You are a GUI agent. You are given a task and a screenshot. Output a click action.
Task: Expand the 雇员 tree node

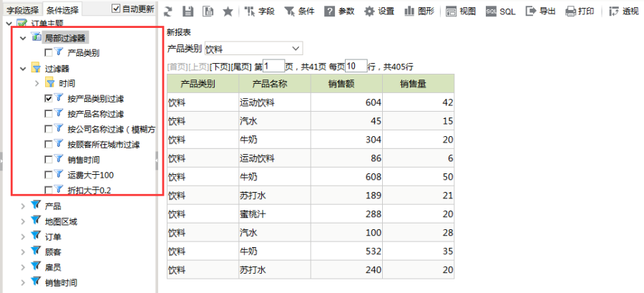click(x=23, y=267)
